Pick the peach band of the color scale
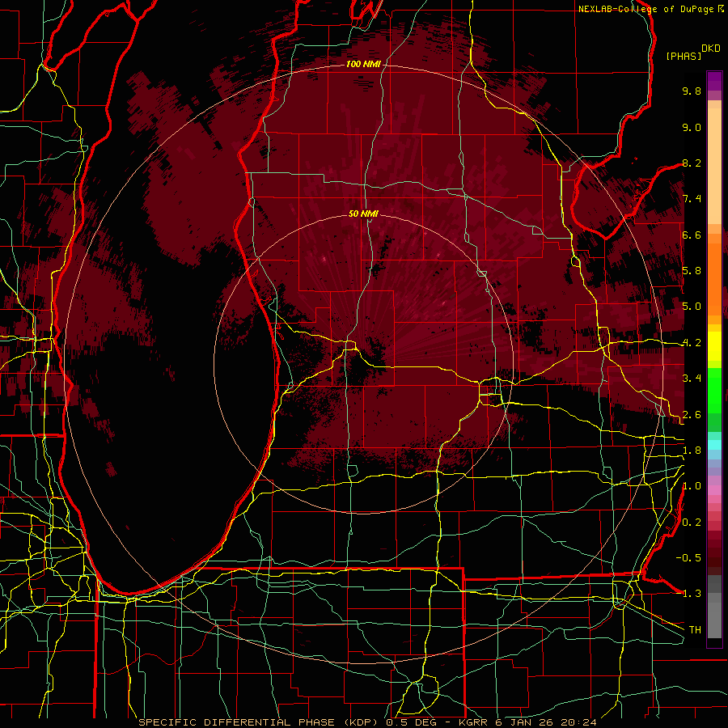 (x=714, y=167)
